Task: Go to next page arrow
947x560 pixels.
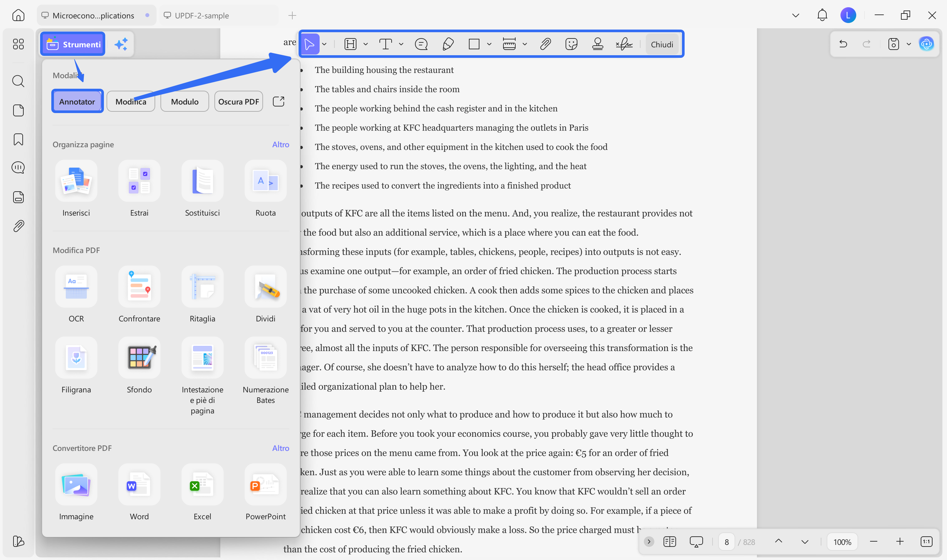Action: pyautogui.click(x=805, y=542)
